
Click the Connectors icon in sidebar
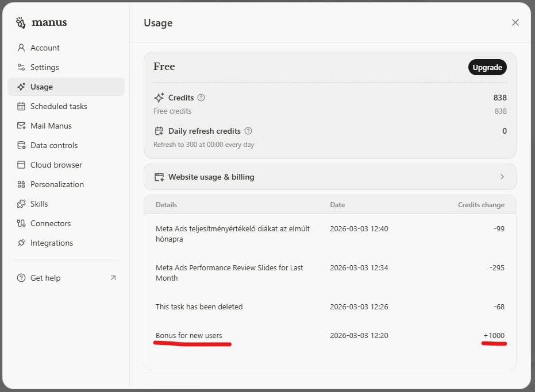click(21, 223)
